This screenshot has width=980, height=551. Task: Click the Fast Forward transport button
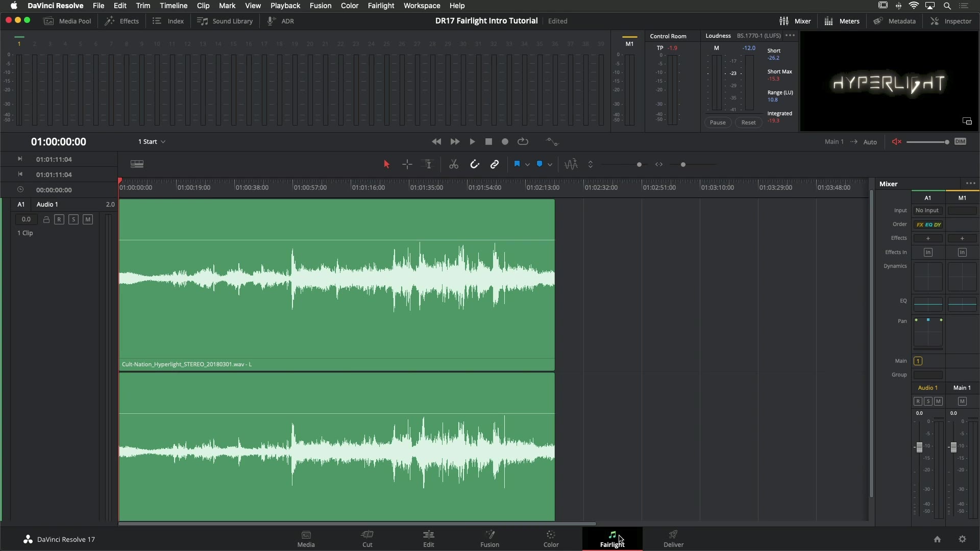[x=455, y=142]
